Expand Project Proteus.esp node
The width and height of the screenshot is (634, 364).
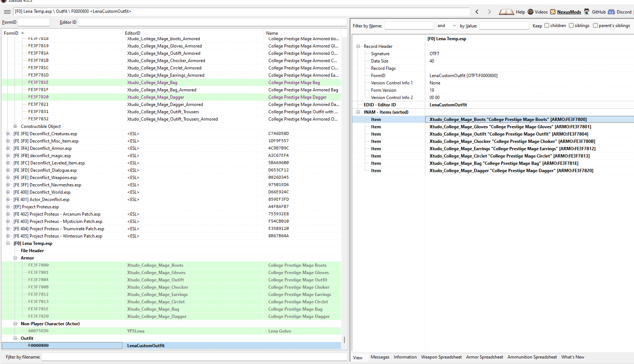(8, 207)
